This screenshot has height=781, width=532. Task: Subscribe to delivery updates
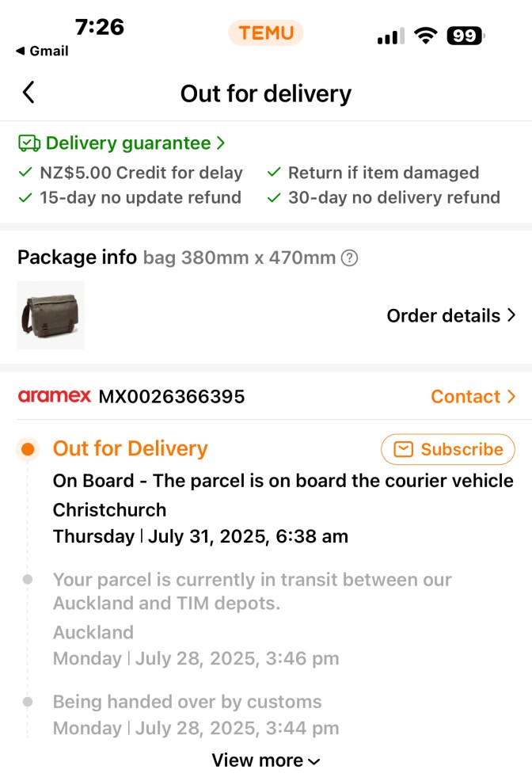[448, 449]
